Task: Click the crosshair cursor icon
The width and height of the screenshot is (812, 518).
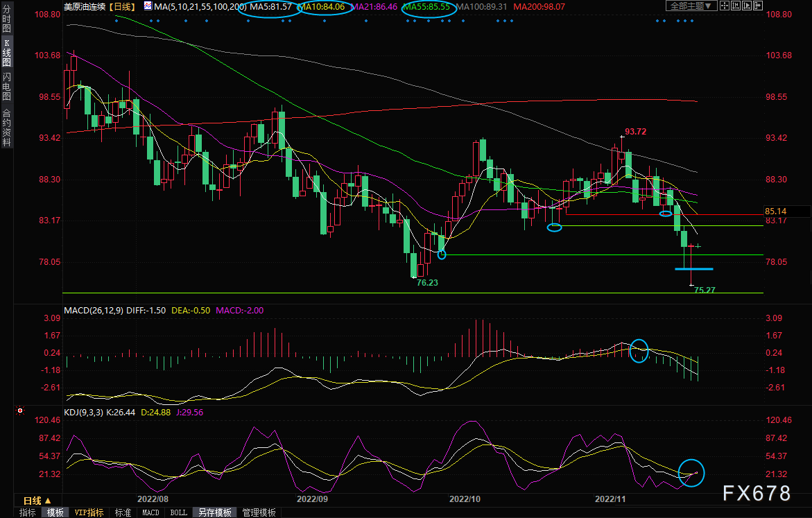Action: tap(725, 6)
